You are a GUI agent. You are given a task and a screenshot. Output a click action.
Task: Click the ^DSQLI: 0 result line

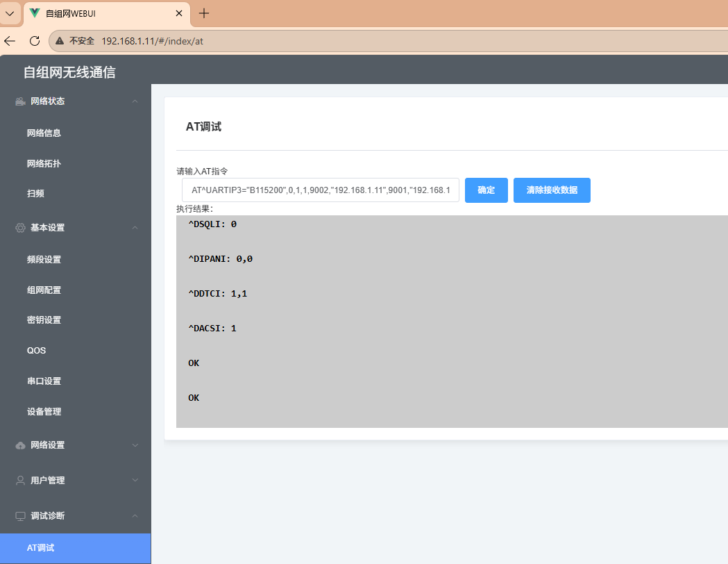click(212, 224)
